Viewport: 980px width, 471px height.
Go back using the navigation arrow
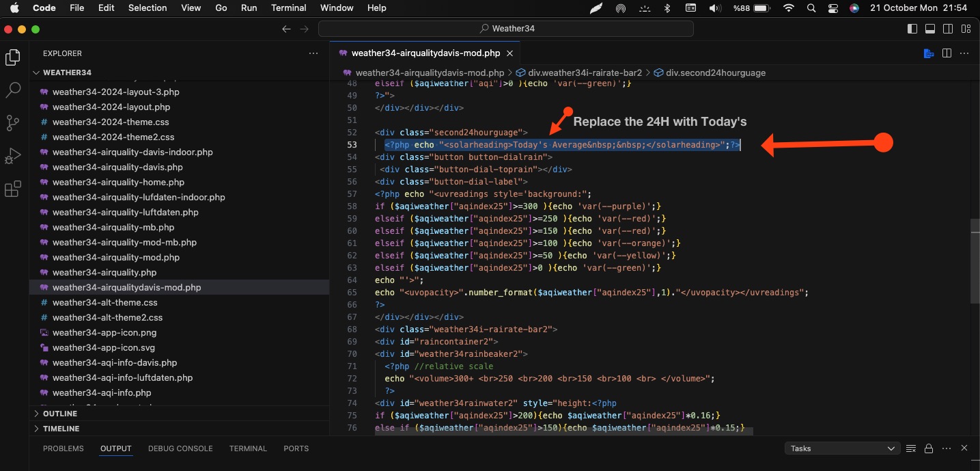point(287,29)
